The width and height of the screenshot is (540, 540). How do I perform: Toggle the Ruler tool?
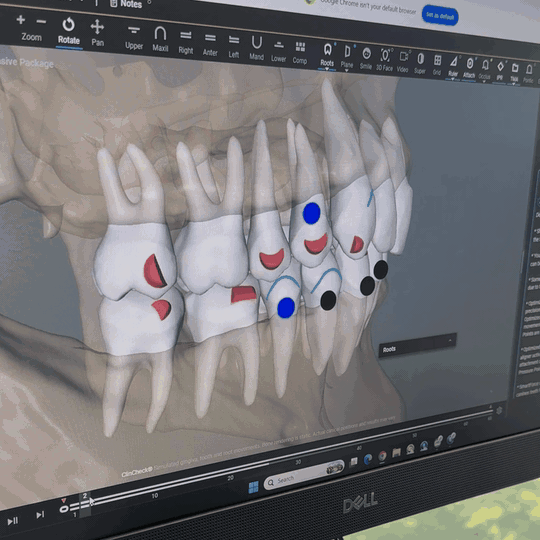tap(453, 66)
